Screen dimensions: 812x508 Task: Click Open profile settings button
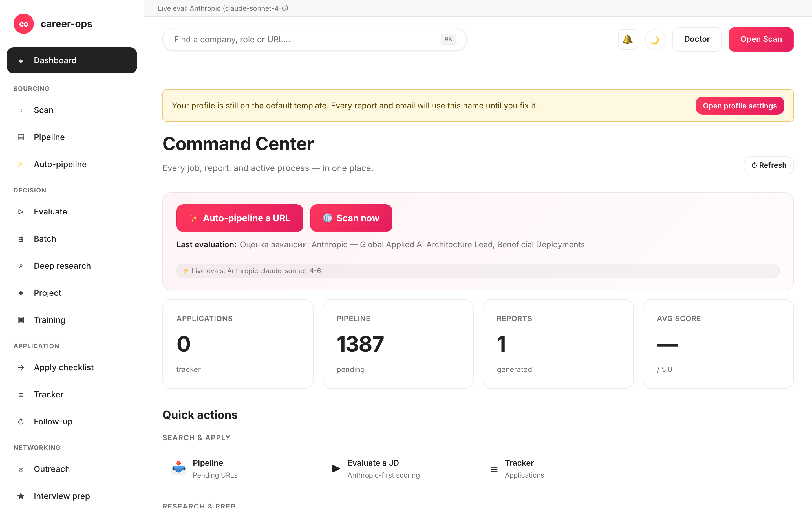(740, 106)
